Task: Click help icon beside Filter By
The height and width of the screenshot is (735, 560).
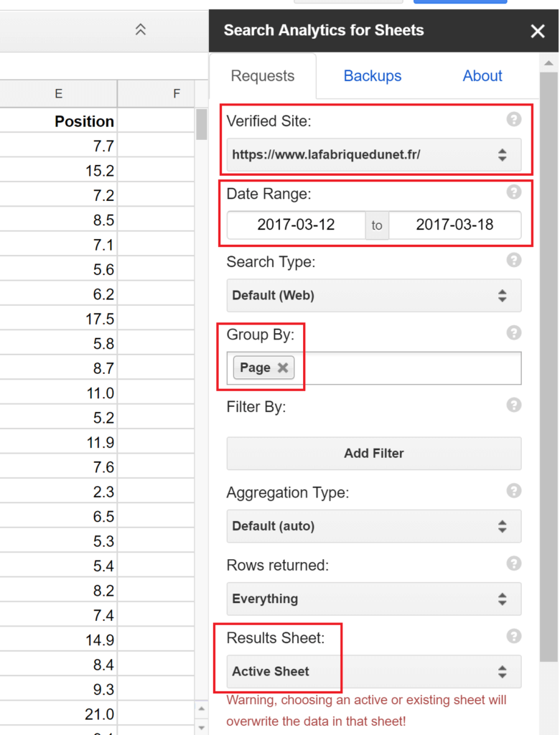Action: click(x=513, y=405)
